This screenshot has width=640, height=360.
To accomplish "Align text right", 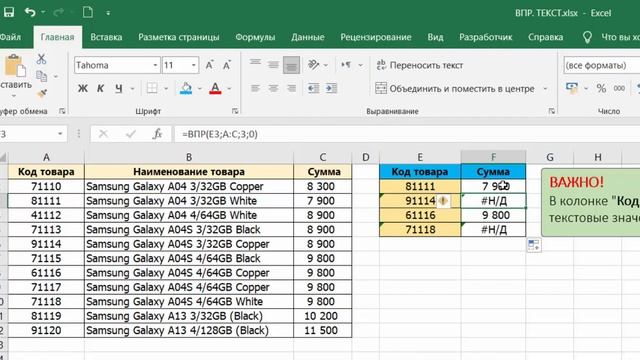I will coord(291,88).
